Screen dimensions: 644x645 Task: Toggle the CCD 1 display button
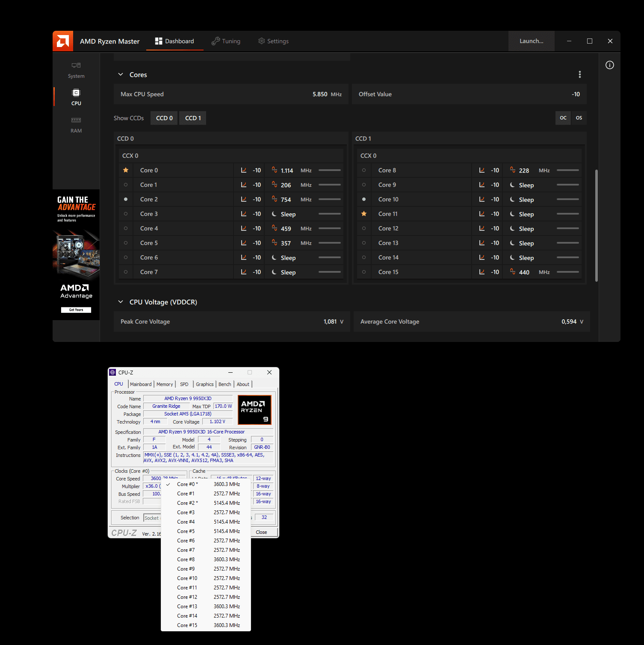pos(193,118)
